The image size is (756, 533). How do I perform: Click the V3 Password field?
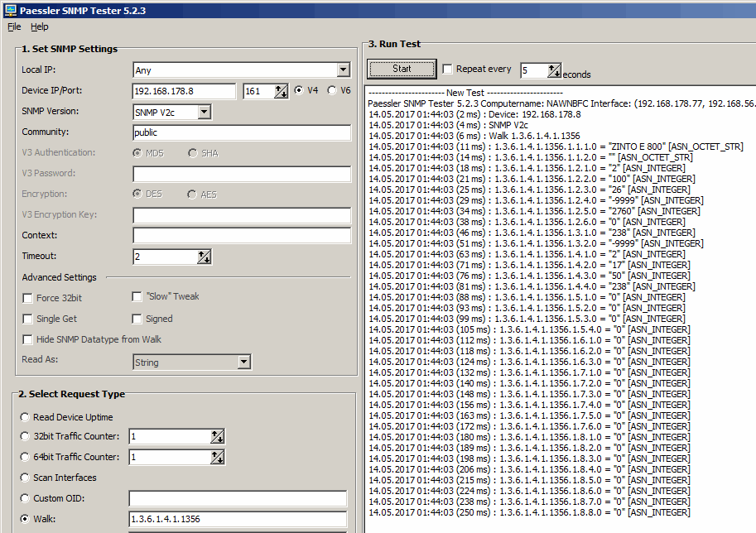[242, 174]
